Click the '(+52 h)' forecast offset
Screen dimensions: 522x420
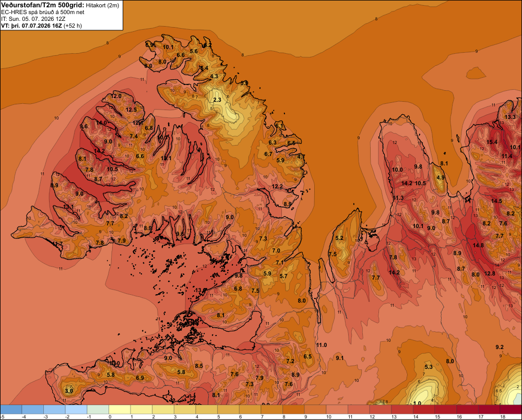73,26
